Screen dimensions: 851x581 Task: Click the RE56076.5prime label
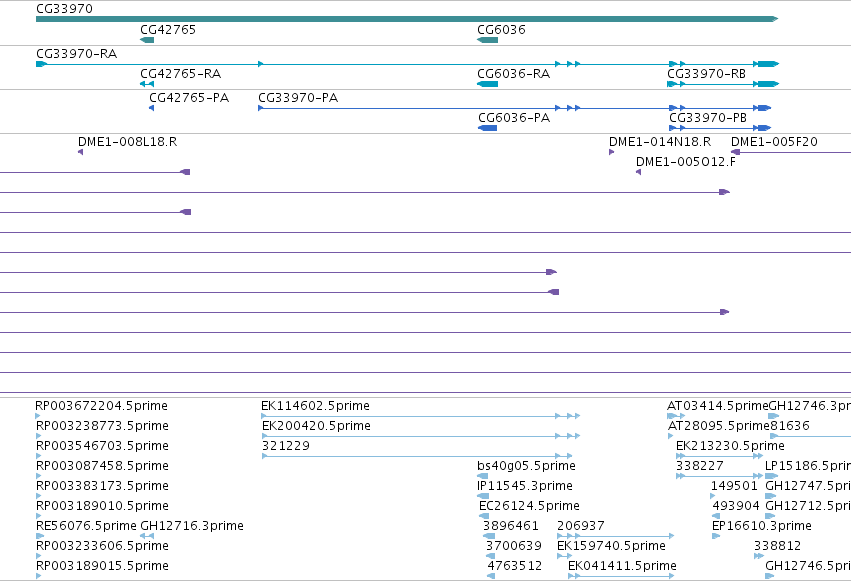(x=86, y=526)
